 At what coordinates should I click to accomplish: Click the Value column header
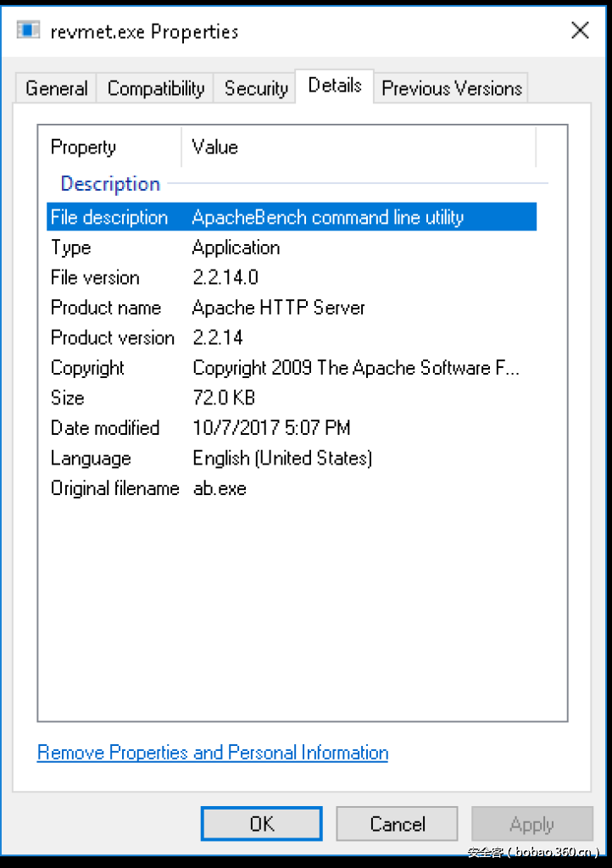(215, 147)
